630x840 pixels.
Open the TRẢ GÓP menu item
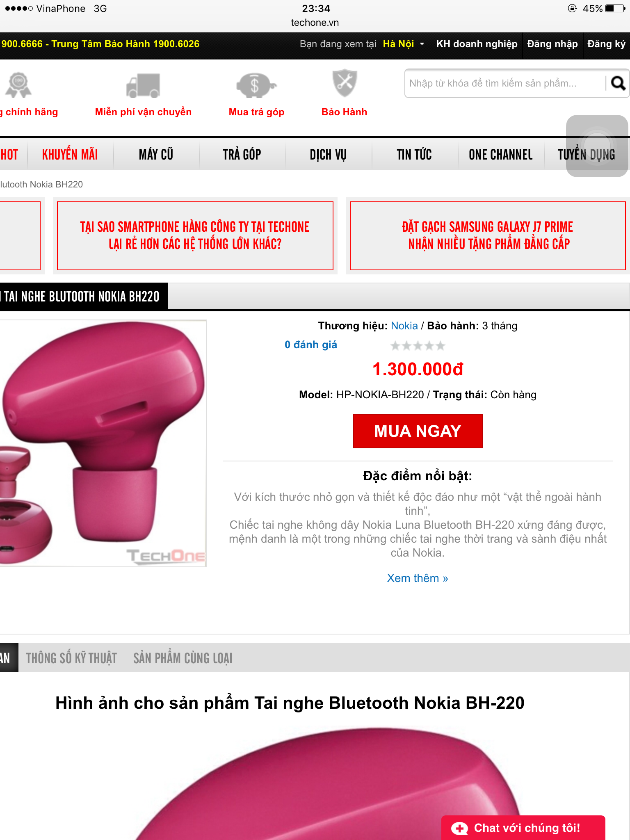coord(242,155)
